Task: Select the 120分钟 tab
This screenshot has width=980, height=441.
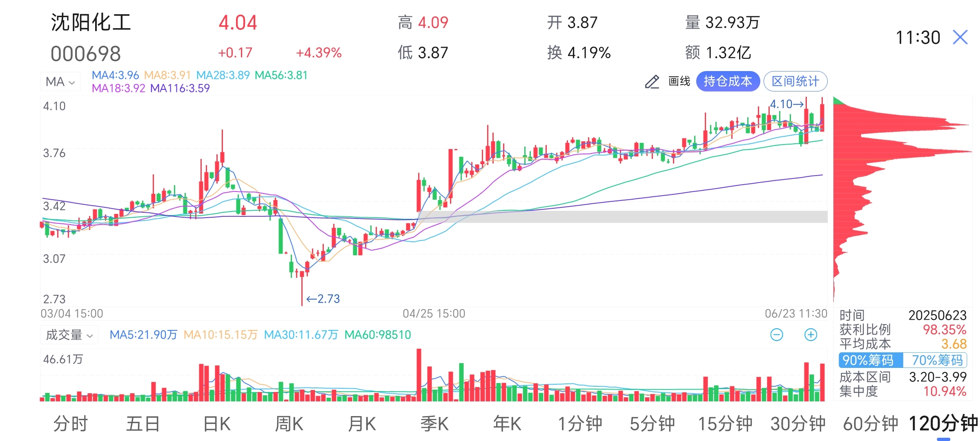Action: [x=943, y=423]
